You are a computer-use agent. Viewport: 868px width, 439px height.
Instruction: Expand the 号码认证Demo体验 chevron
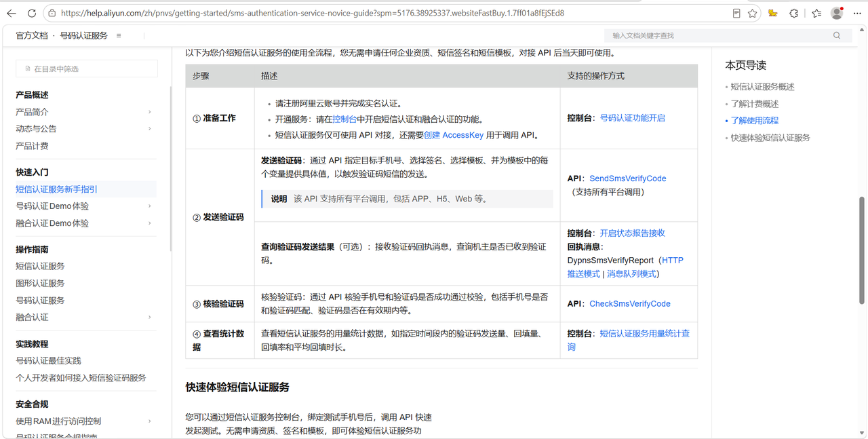[x=150, y=206]
